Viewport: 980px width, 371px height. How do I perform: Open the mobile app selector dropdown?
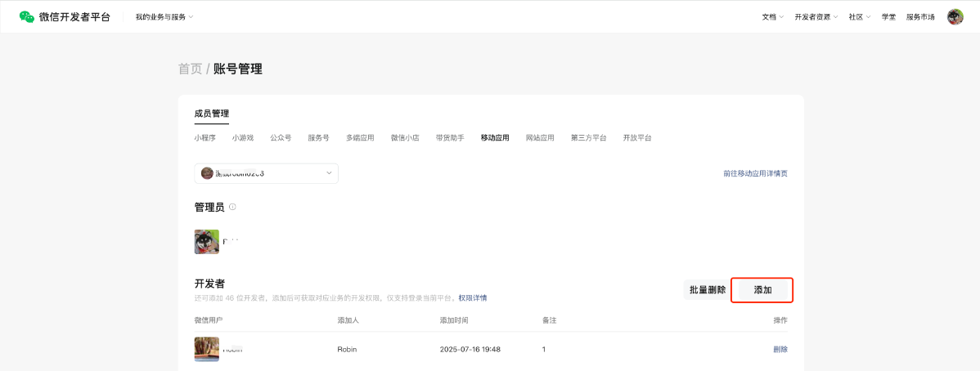point(266,173)
